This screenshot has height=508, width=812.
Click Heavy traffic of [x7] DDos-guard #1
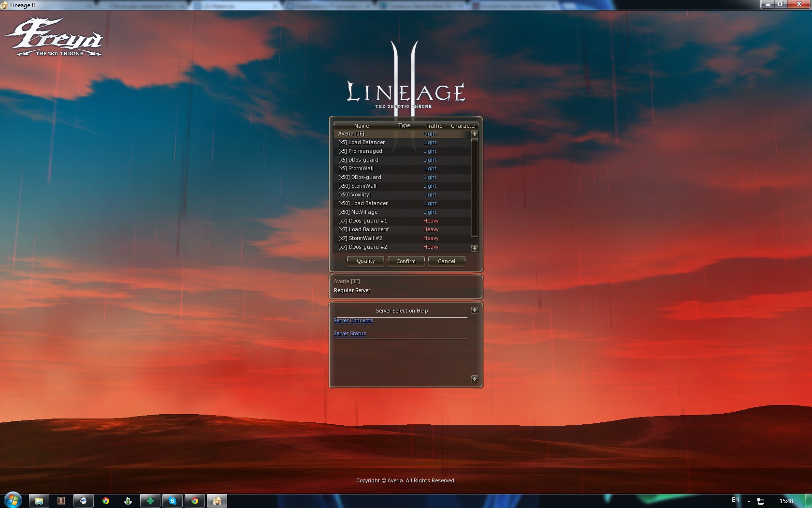[431, 221]
